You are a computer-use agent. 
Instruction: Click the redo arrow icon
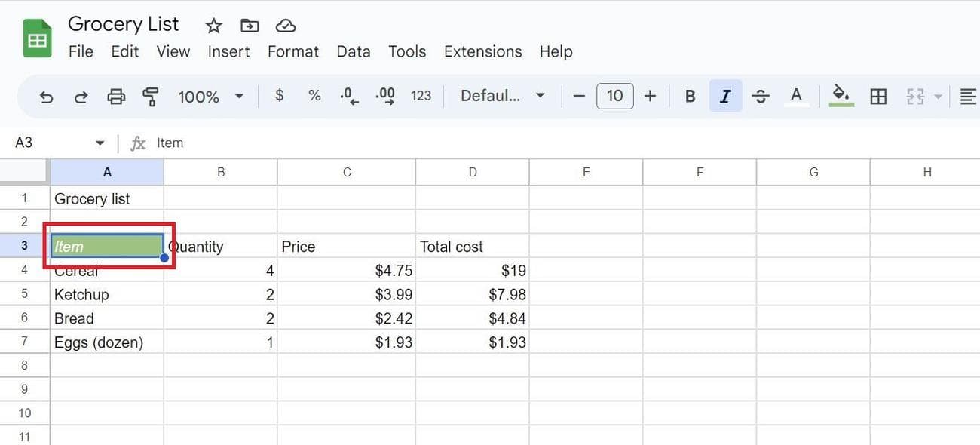click(81, 97)
